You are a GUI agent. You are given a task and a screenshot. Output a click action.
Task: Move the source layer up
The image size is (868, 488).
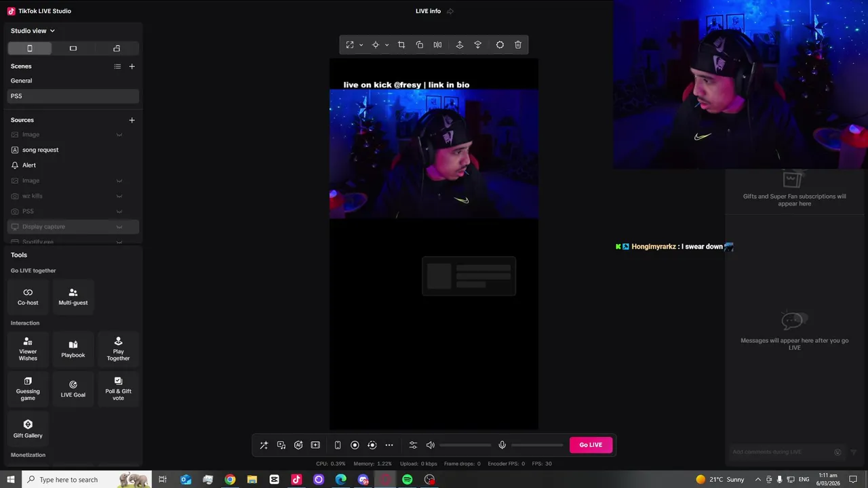click(x=460, y=45)
